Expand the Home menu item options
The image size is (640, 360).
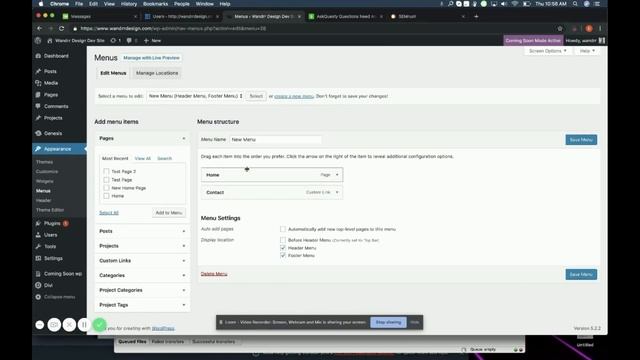pyautogui.click(x=337, y=175)
